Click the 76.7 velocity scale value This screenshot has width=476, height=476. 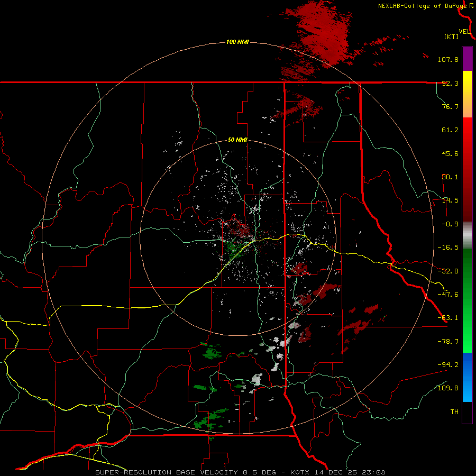pyautogui.click(x=450, y=106)
